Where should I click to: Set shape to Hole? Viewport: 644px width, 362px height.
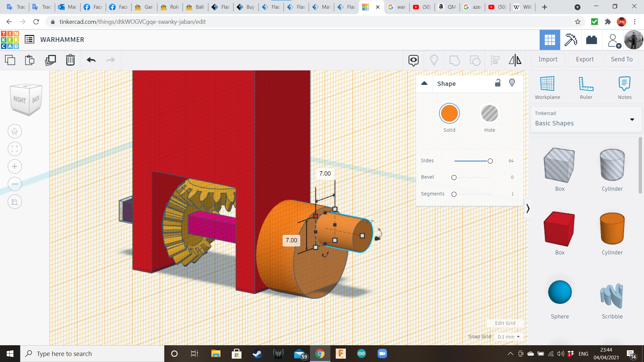coord(489,114)
